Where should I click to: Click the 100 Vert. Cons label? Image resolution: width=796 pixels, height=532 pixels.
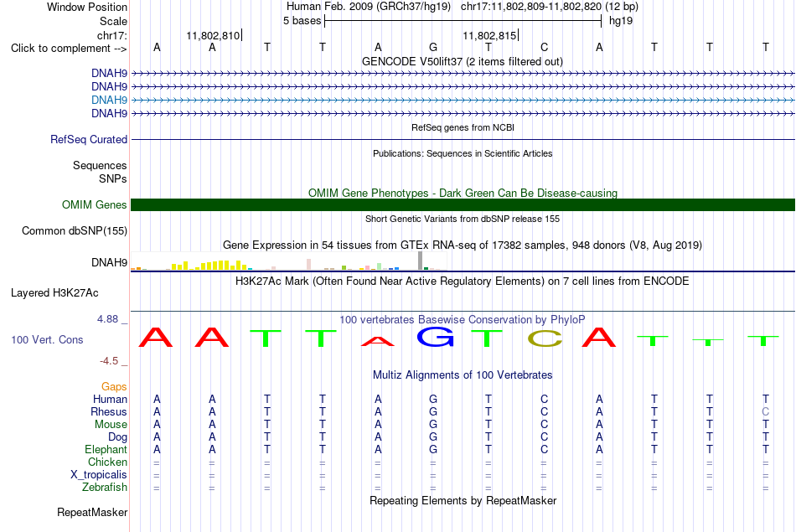[47, 339]
